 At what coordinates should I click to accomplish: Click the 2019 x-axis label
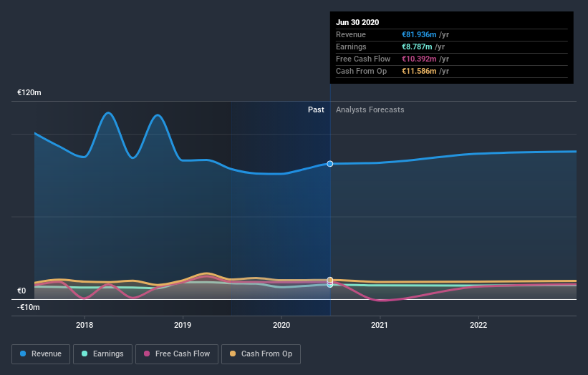pyautogui.click(x=183, y=325)
